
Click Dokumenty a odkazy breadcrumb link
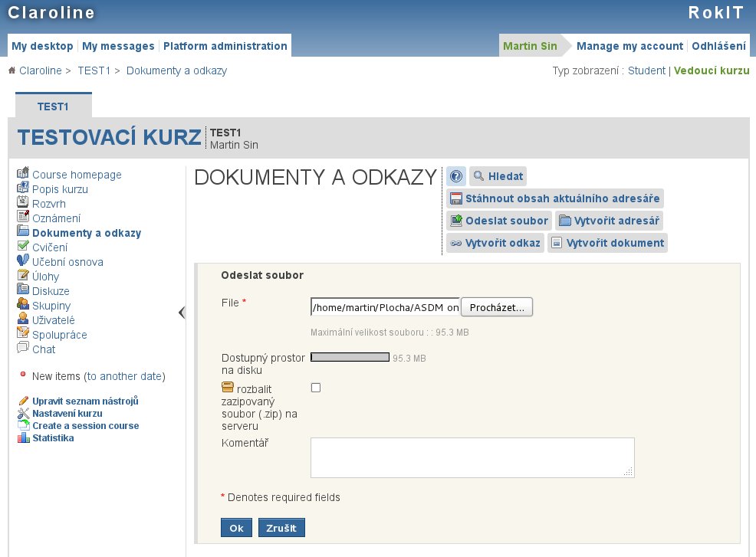tap(176, 70)
